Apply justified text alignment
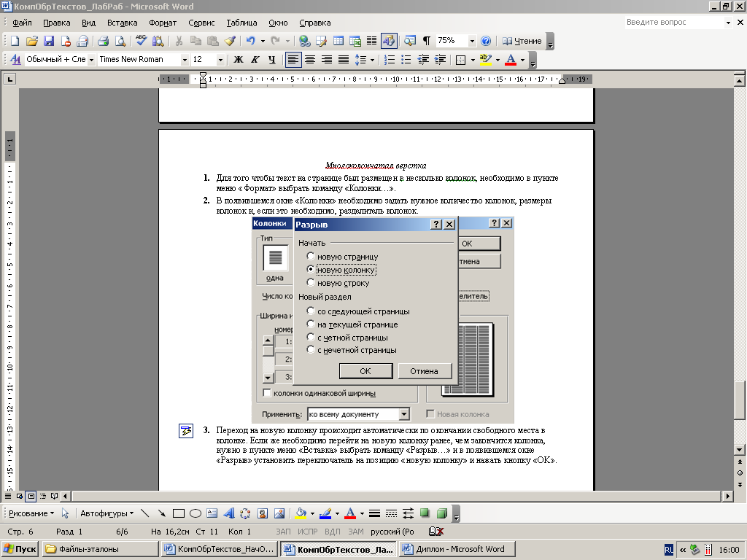 click(x=344, y=60)
